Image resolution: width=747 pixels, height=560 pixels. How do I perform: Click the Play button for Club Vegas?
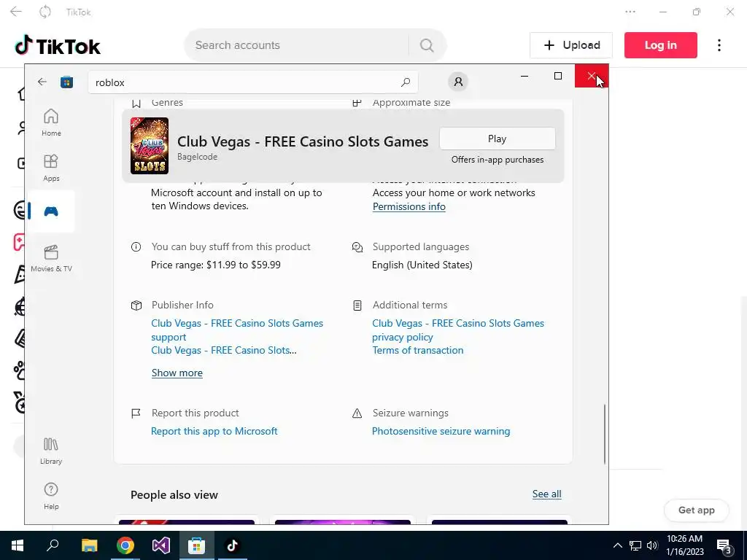(497, 139)
